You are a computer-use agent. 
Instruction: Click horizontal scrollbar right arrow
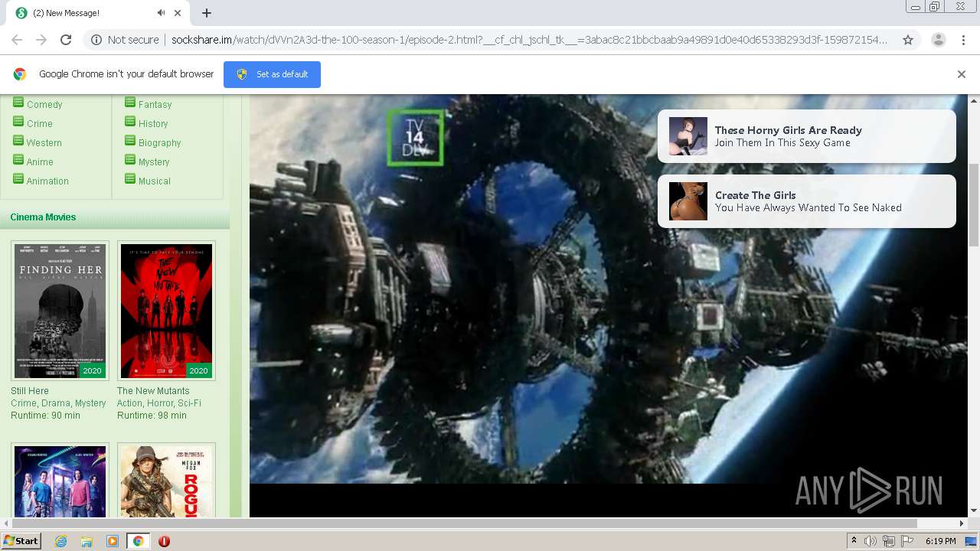coord(962,523)
